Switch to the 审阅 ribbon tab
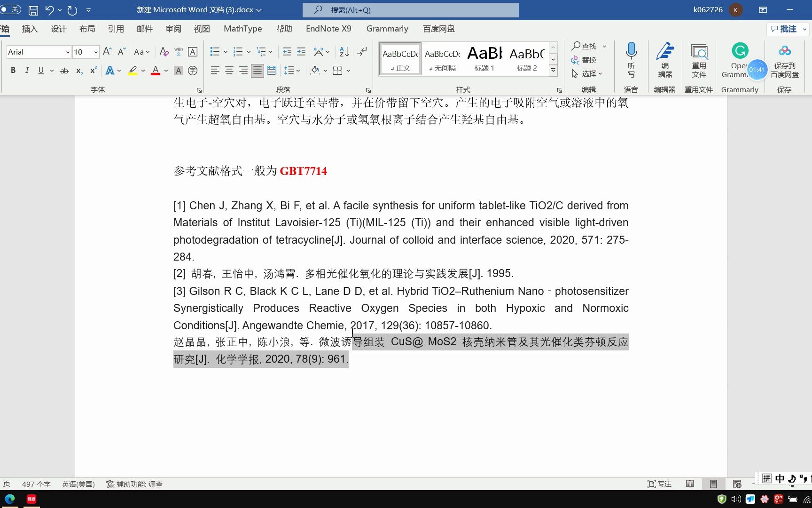This screenshot has height=508, width=812. (173, 29)
